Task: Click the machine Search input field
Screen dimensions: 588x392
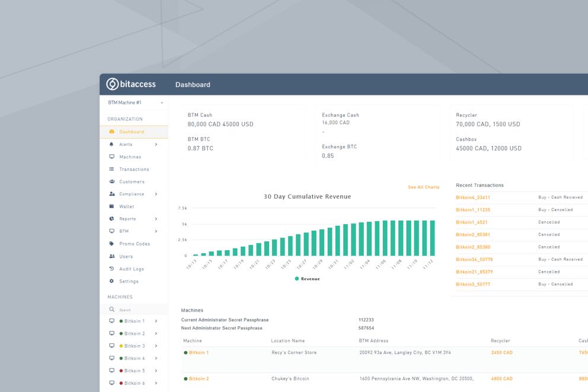Action: tap(133, 310)
